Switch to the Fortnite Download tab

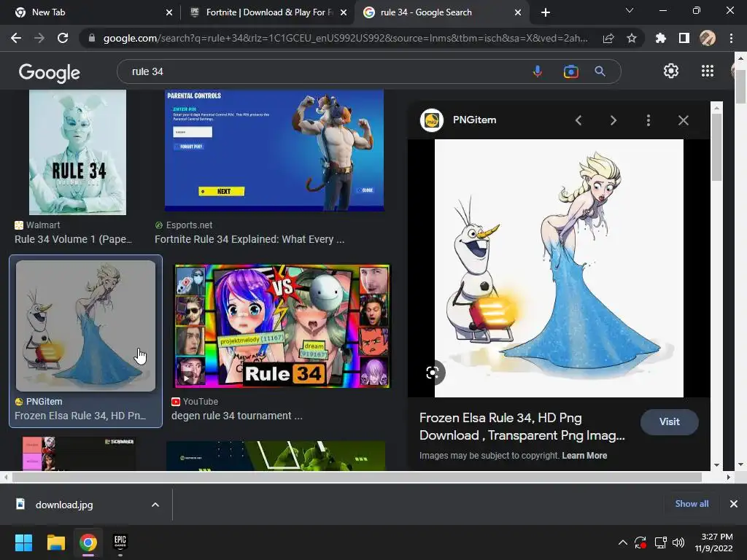coord(269,12)
